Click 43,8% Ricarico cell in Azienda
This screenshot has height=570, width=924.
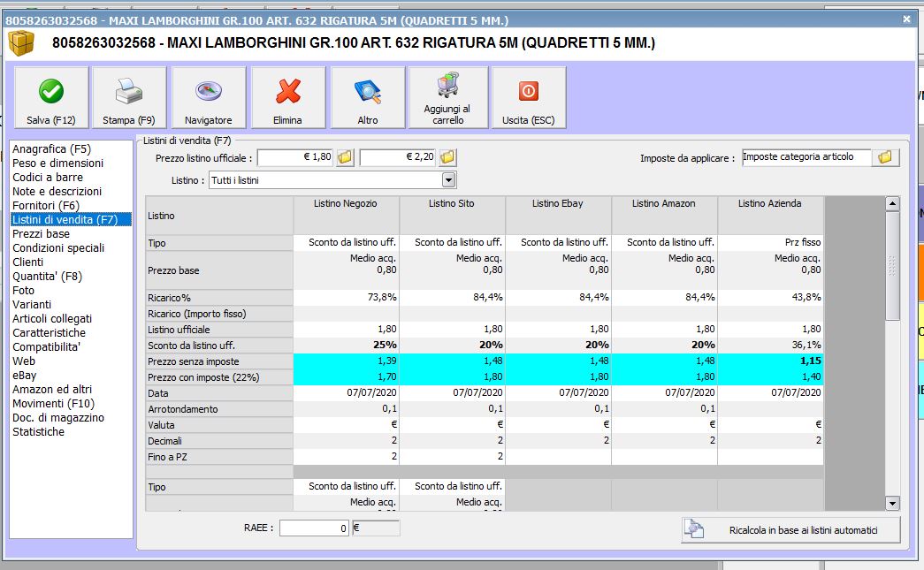[770, 297]
